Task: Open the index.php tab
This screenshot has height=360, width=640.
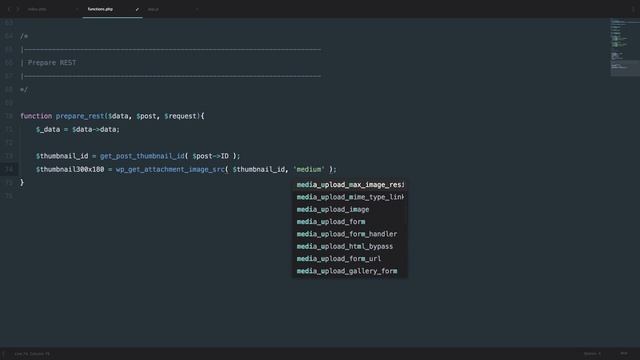Action: [37, 9]
